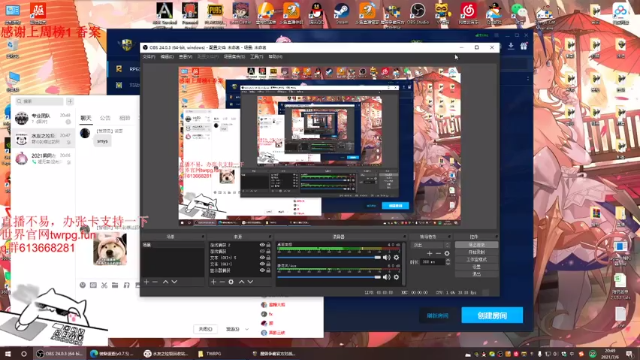Mute the desktop audio speaker icon

(386, 258)
